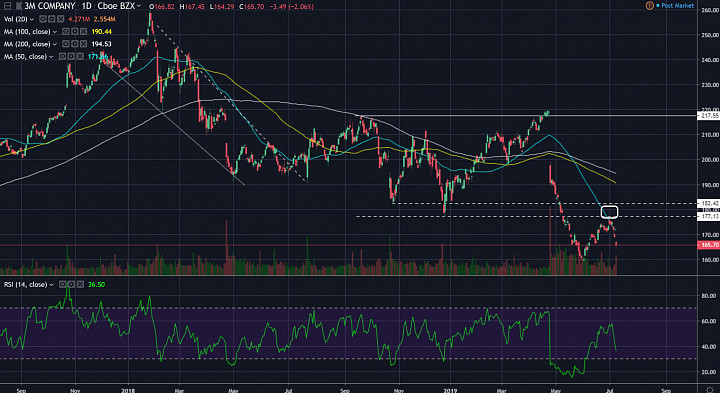The height and width of the screenshot is (393, 720).
Task: Expand the RSI (14, close) dropdown arrow
Action: click(x=51, y=285)
